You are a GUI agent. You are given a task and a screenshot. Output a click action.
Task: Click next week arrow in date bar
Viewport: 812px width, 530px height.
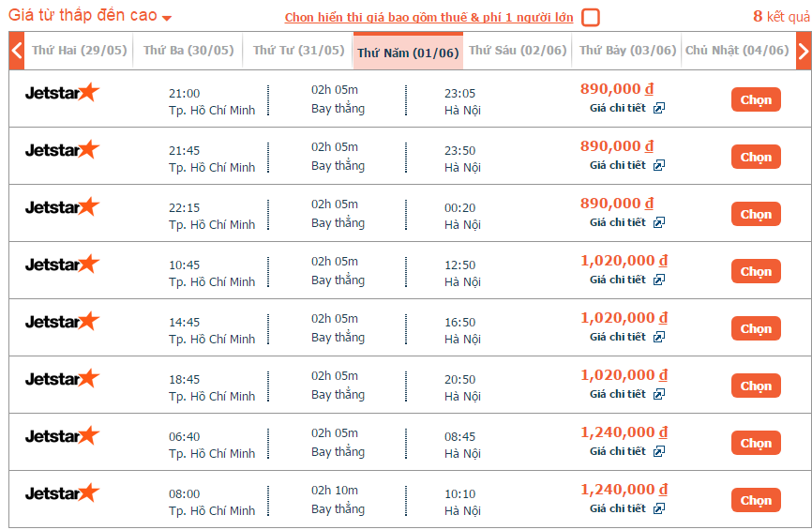tap(803, 51)
